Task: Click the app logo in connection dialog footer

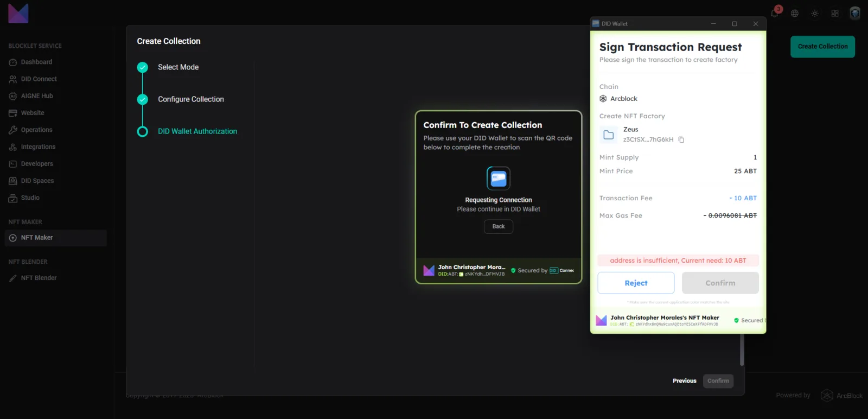Action: click(429, 270)
